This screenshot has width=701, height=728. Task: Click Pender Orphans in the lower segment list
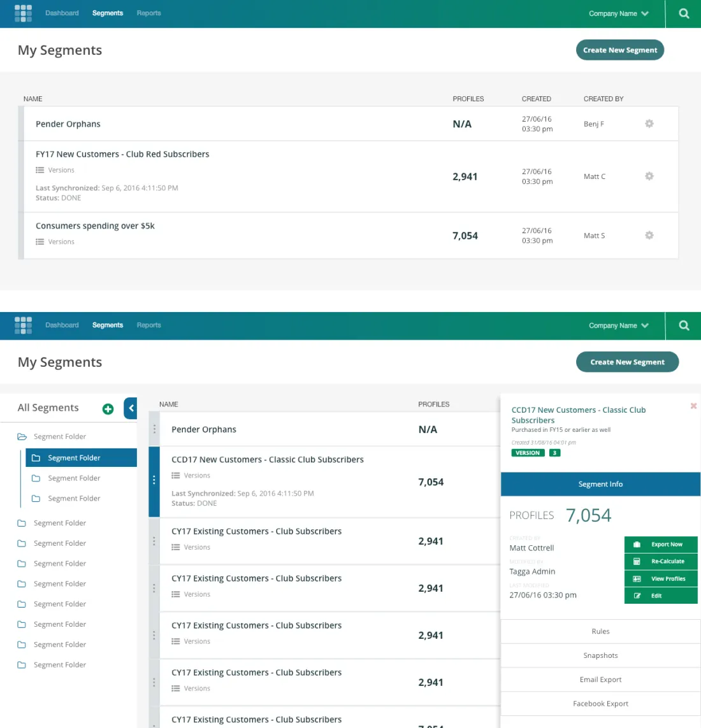203,429
